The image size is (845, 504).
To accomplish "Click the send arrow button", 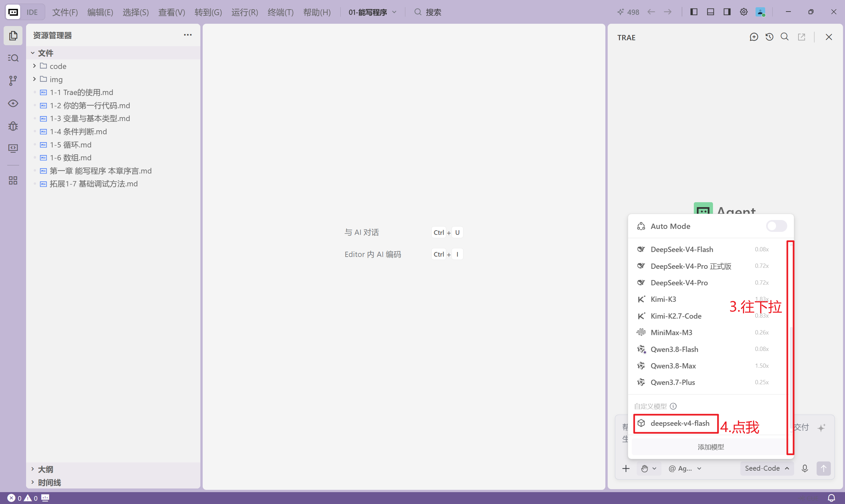I will tap(824, 468).
